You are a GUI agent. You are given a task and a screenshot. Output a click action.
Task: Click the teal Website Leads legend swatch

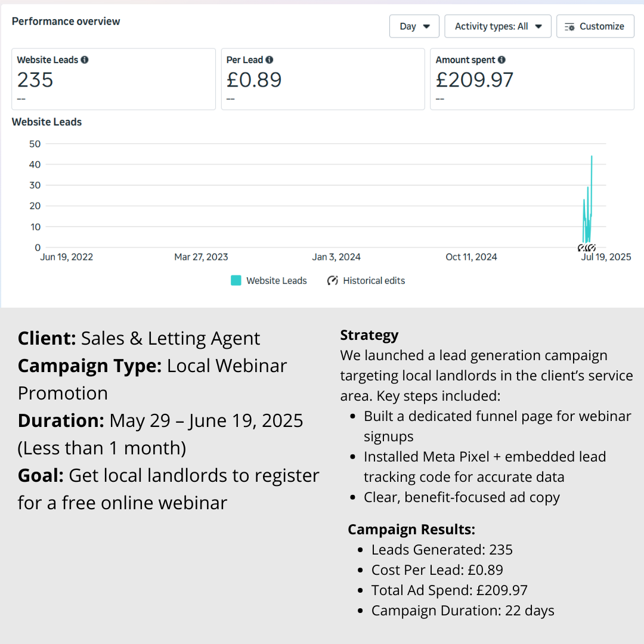[236, 281]
